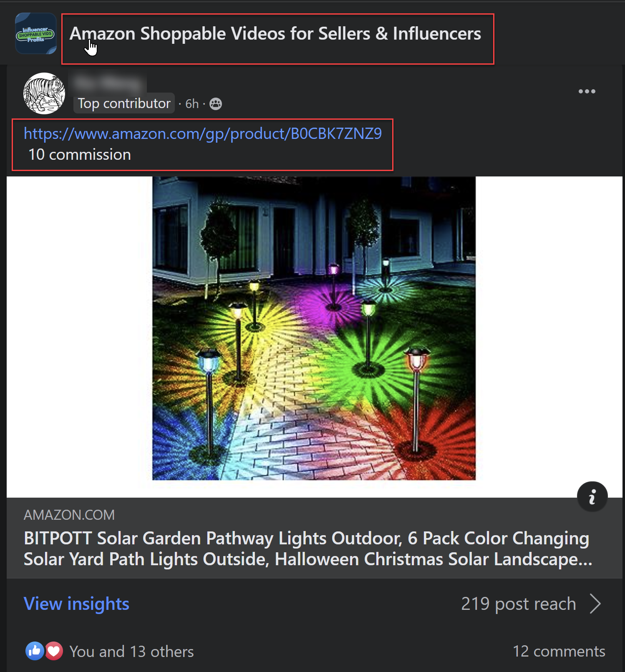
Task: Open the 12 comments
Action: (559, 651)
